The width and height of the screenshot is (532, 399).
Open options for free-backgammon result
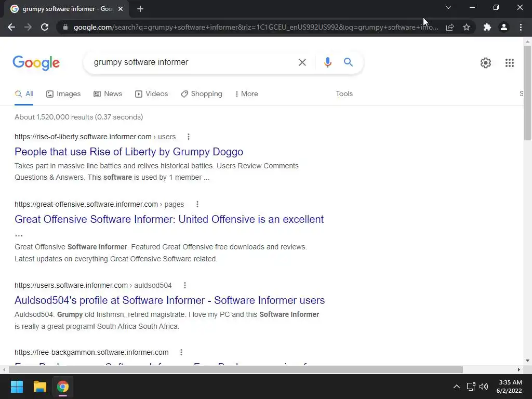coord(181,353)
